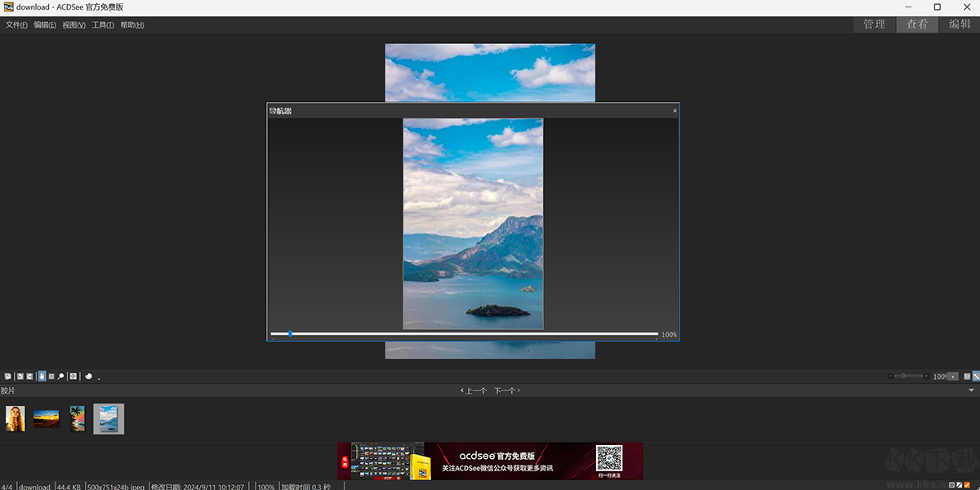980x490 pixels.
Task: Go to 下一个 next image
Action: point(507,390)
